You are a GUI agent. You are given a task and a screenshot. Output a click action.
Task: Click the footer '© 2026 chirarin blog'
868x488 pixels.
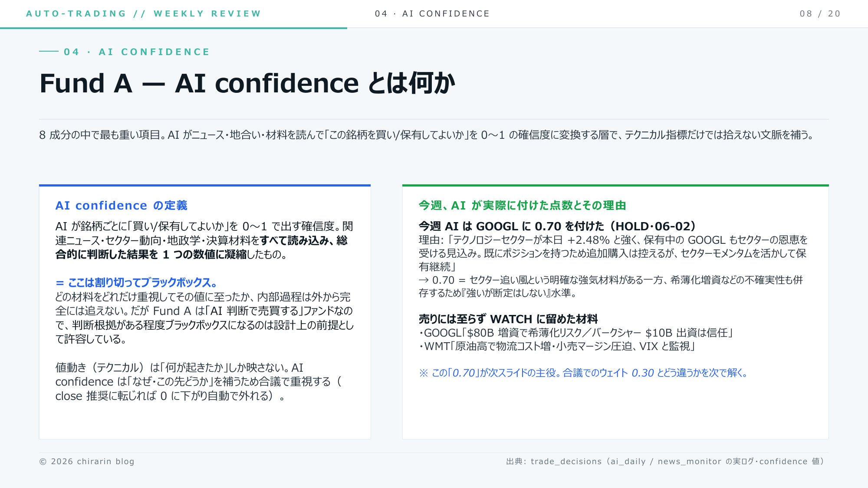(87, 462)
